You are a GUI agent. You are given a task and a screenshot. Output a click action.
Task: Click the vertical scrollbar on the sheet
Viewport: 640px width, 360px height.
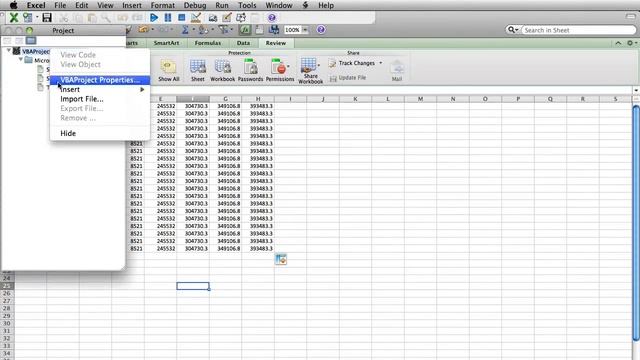(x=636, y=222)
